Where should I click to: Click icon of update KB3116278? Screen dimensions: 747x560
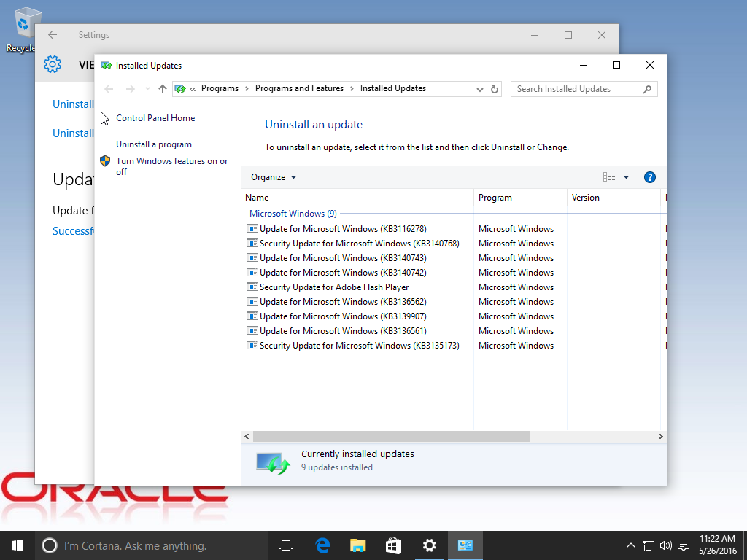pyautogui.click(x=252, y=228)
